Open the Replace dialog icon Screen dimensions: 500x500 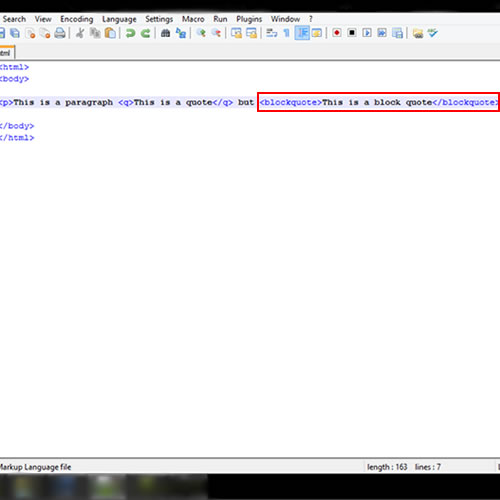181,33
